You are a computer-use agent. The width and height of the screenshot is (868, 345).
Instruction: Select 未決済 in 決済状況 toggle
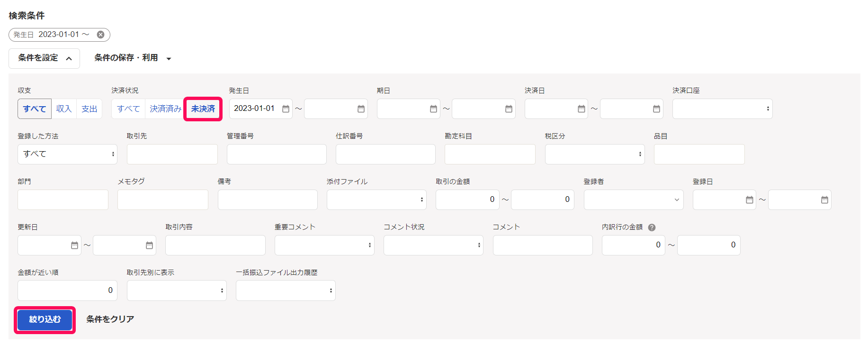tap(203, 109)
